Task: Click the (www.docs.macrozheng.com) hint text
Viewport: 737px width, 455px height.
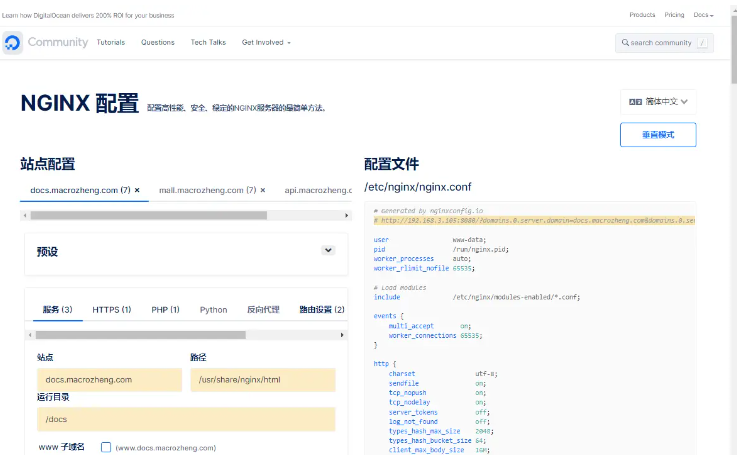Action: click(x=165, y=448)
